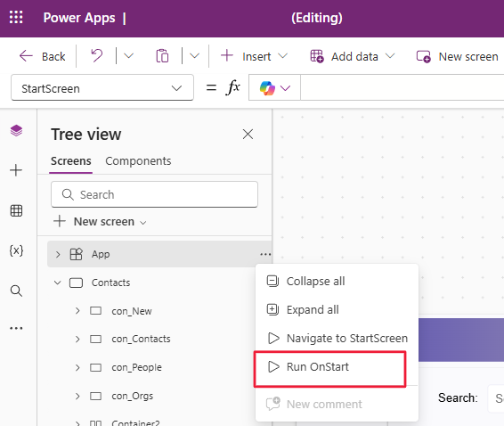Click the App item ellipsis menu
The image size is (504, 426).
pos(265,255)
